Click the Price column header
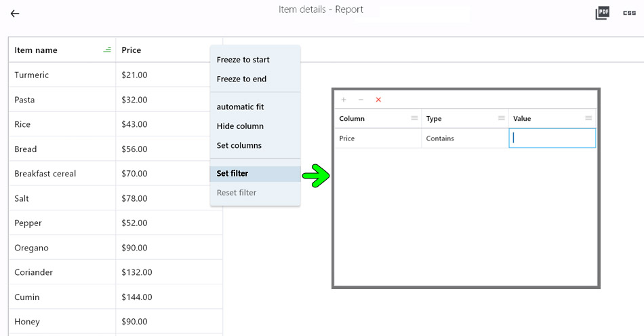This screenshot has height=336, width=644. click(x=132, y=50)
